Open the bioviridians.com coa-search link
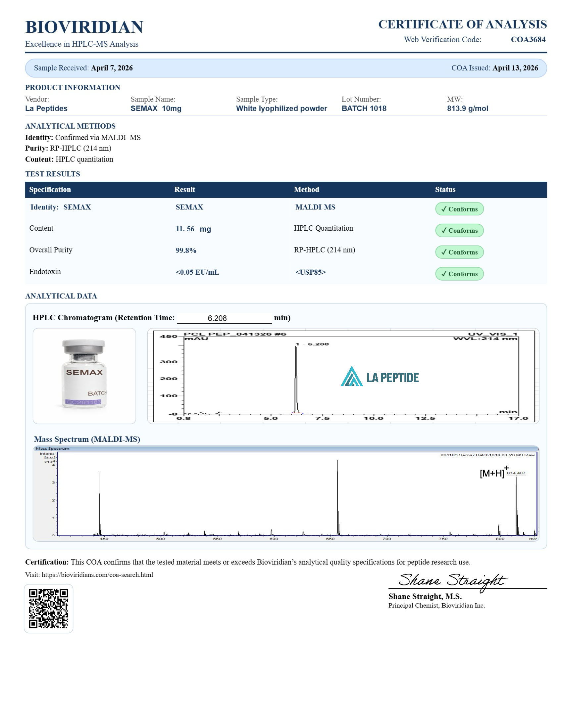Viewport: 563px width, 728px height. (x=97, y=575)
